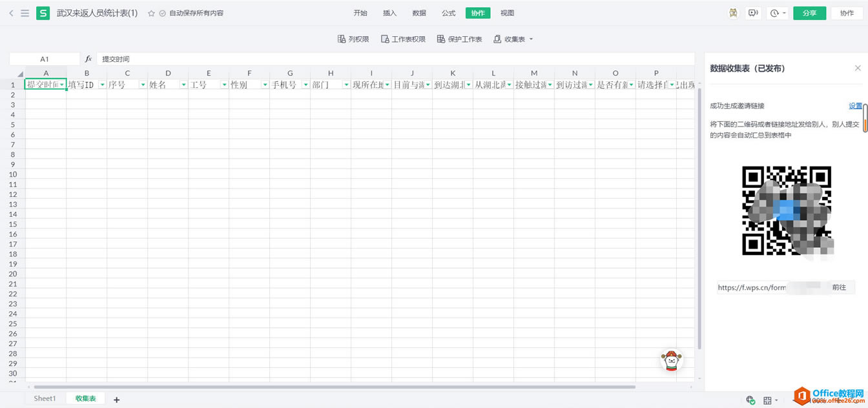Click the formula bar input field
868x408 pixels.
coord(395,59)
